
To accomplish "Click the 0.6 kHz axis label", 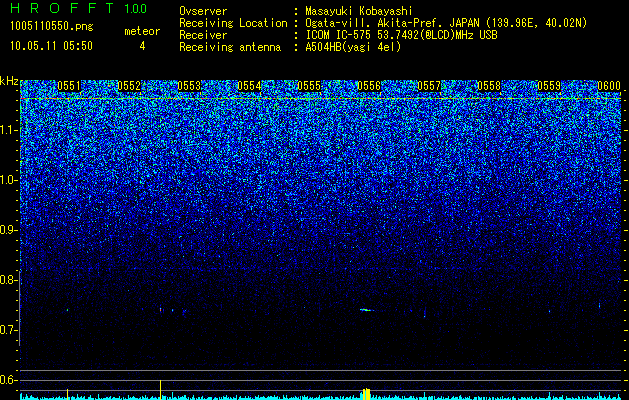I will pos(8,380).
